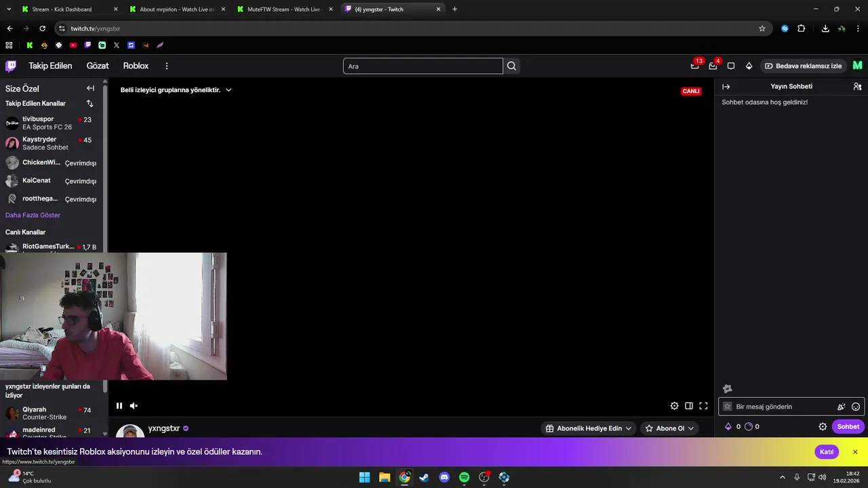The image size is (868, 488).
Task: Open Discord from taskbar
Action: click(444, 477)
